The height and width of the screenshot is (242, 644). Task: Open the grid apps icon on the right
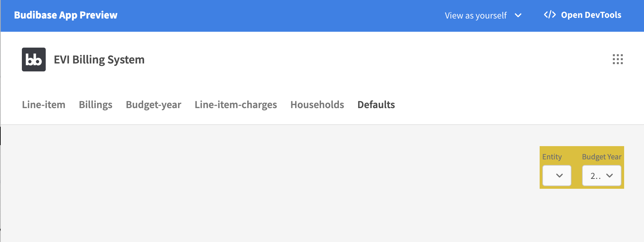point(617,60)
